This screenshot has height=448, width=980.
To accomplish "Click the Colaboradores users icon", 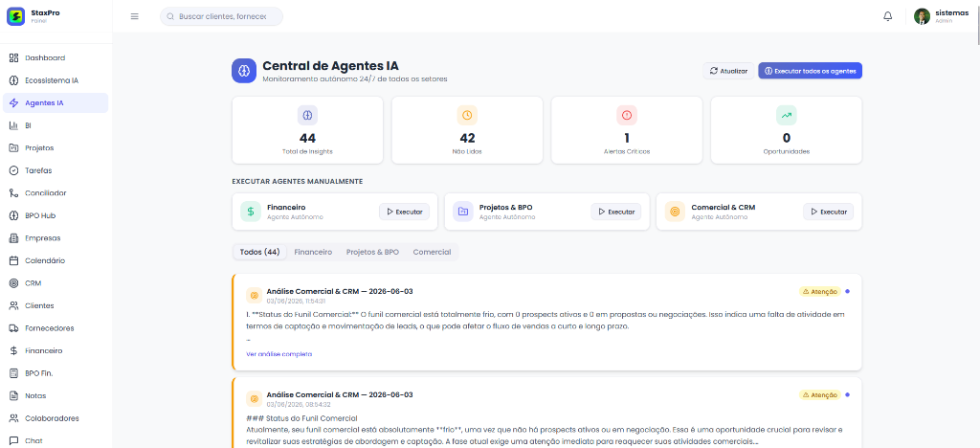I will 13,418.
